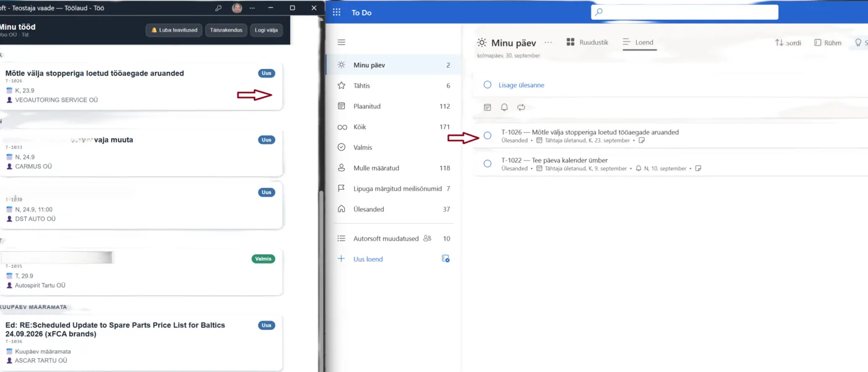Open the DST AUTO OÜ job card
The width and height of the screenshot is (868, 372).
(143, 205)
